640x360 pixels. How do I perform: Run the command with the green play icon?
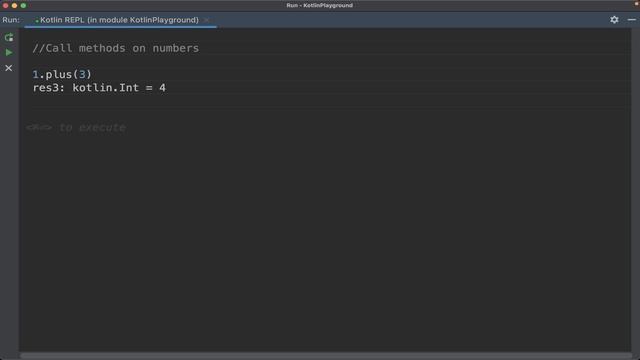9,53
